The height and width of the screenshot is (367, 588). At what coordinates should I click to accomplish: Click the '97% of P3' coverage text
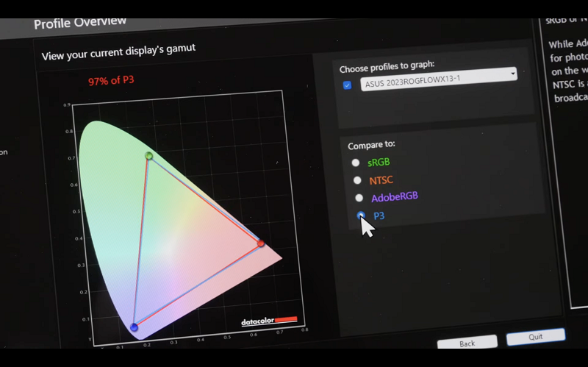111,80
